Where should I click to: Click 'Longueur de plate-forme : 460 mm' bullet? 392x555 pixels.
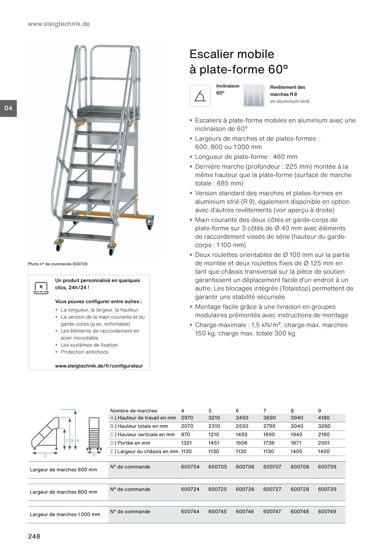click(246, 157)
